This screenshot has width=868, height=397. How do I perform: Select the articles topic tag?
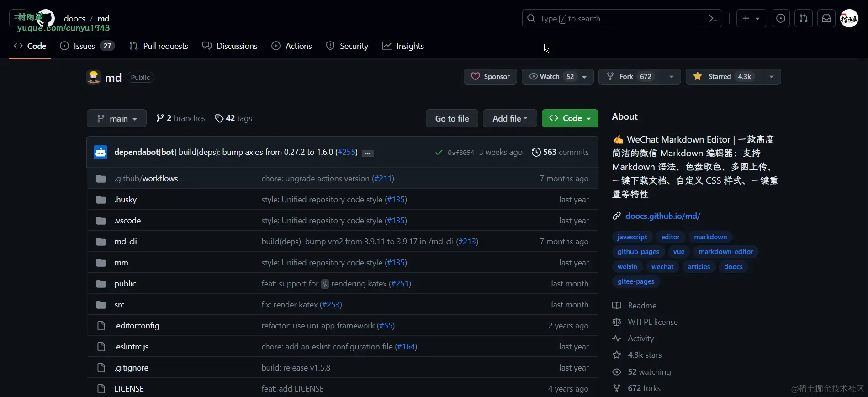click(x=699, y=267)
